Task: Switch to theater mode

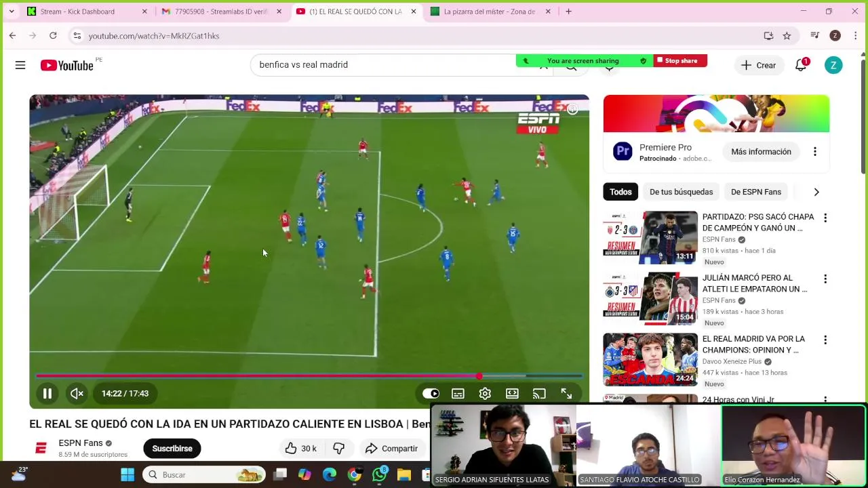Action: [x=512, y=393]
